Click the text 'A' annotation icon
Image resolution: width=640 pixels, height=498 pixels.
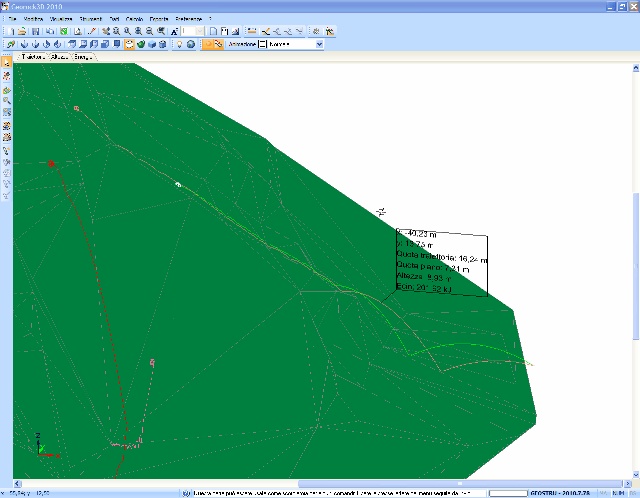click(174, 31)
